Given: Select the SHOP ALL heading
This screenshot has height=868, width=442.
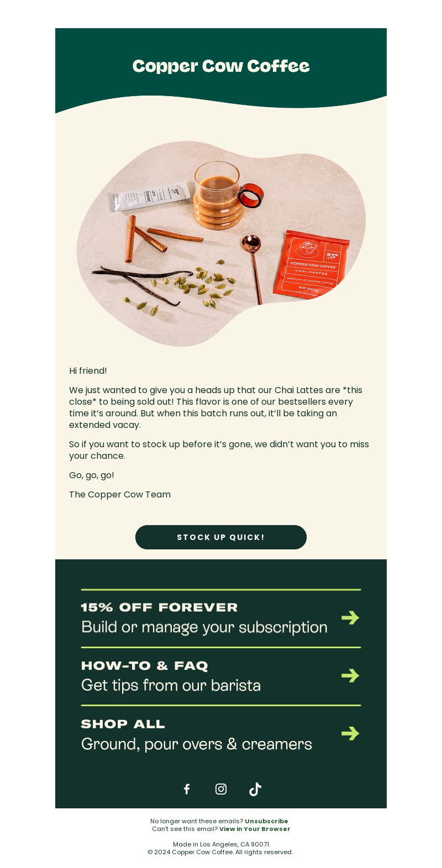Looking at the screenshot, I should tap(123, 724).
